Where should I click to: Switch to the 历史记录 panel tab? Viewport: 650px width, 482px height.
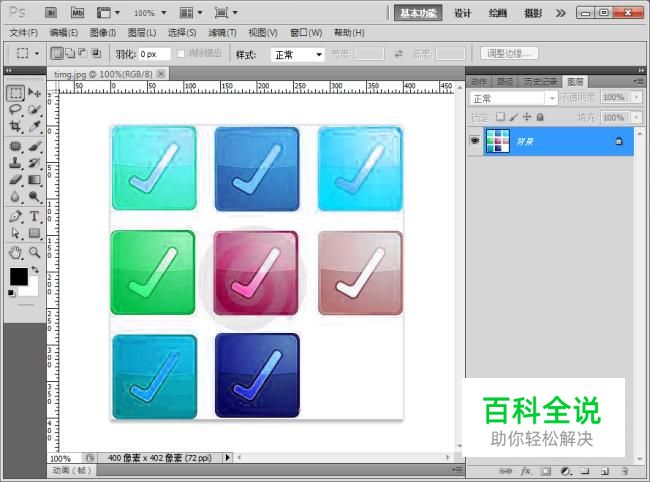click(x=540, y=82)
